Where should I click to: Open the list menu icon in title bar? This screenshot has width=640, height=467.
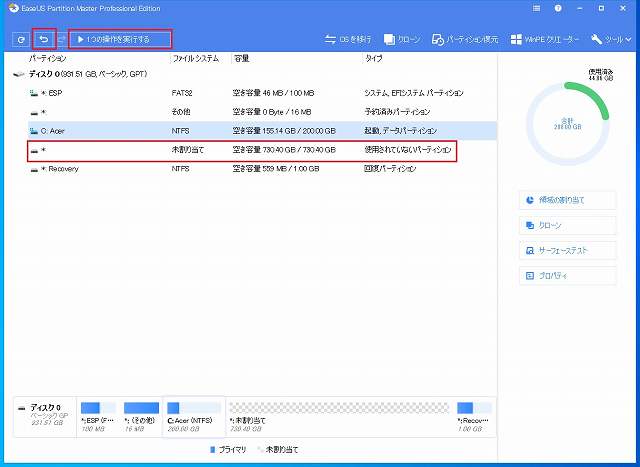pos(536,8)
